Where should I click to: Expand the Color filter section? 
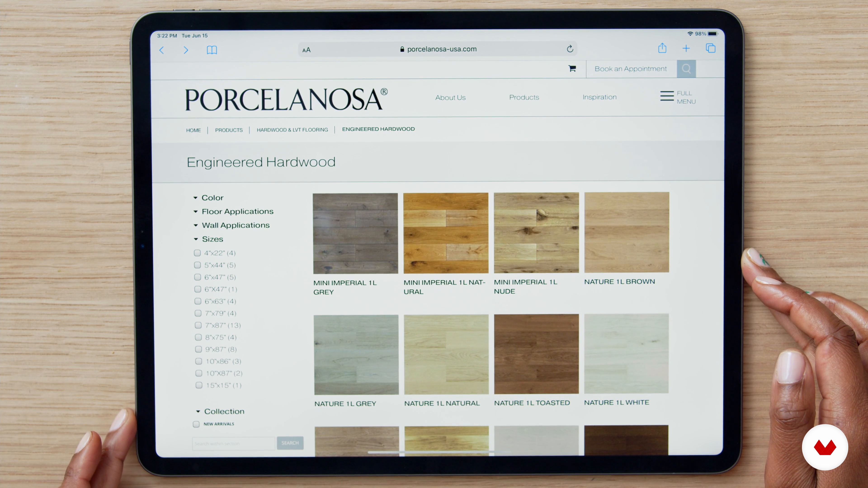pyautogui.click(x=208, y=198)
